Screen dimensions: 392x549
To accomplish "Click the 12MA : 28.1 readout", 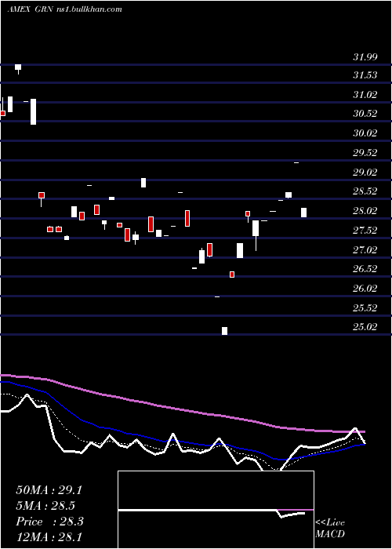I will 49,537.
